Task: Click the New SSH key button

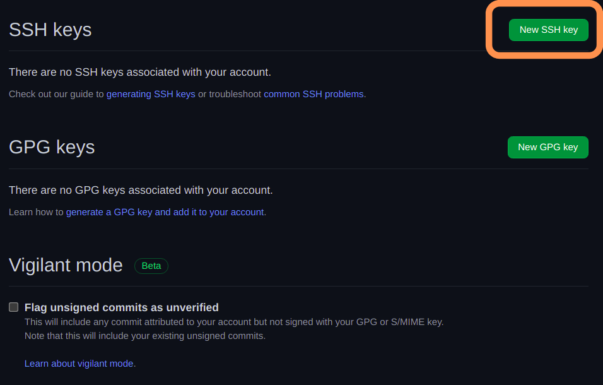Action: click(x=548, y=30)
